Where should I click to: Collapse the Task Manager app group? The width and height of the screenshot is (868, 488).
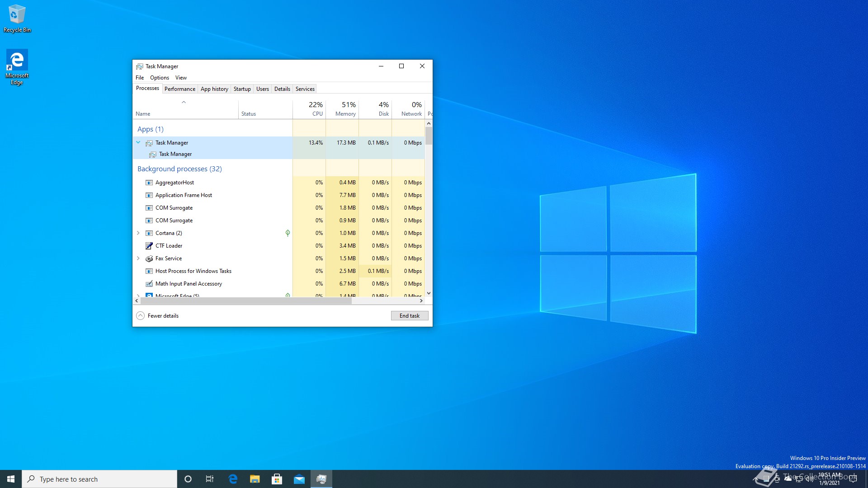pyautogui.click(x=138, y=143)
